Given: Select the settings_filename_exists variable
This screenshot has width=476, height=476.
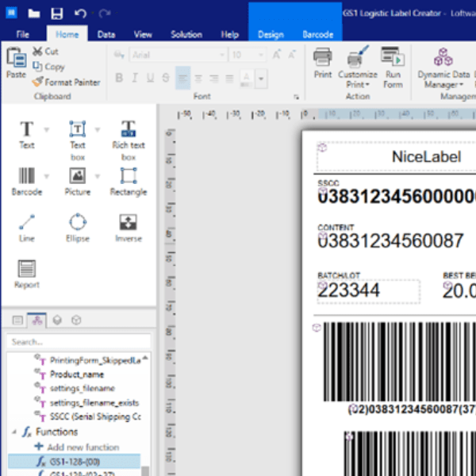Looking at the screenshot, I should (94, 402).
